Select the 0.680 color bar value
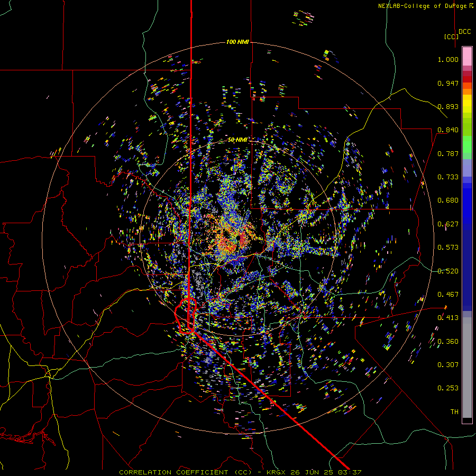This screenshot has height=476, width=476. coord(448,200)
